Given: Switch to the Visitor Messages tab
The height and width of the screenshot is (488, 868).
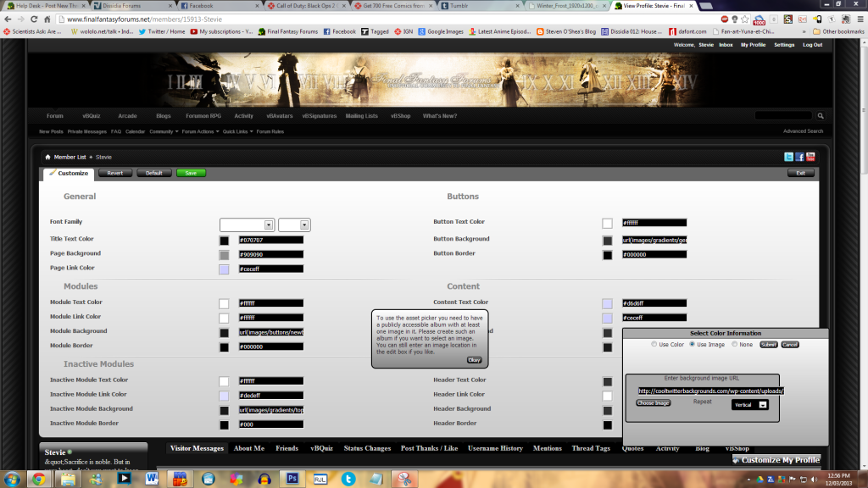Looking at the screenshot, I should click(197, 448).
